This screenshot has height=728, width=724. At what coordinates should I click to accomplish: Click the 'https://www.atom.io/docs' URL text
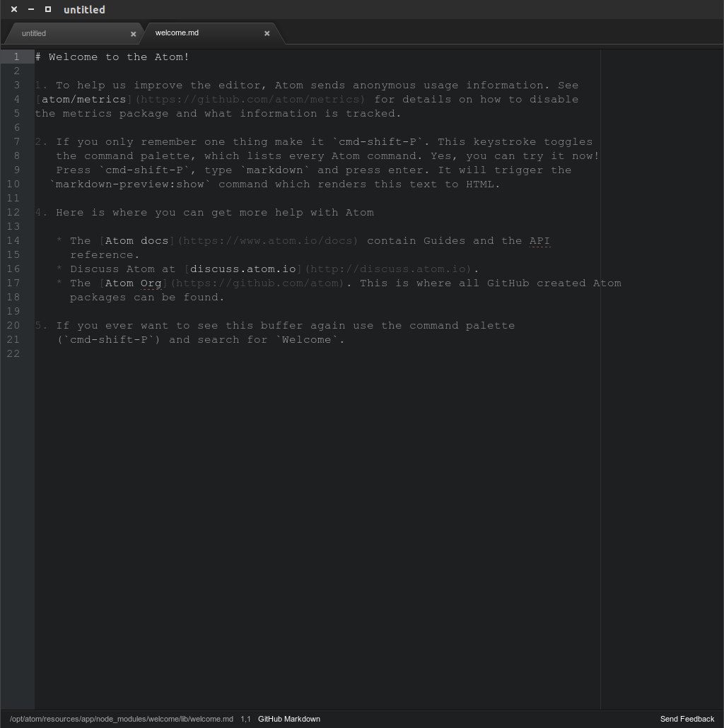coord(267,240)
